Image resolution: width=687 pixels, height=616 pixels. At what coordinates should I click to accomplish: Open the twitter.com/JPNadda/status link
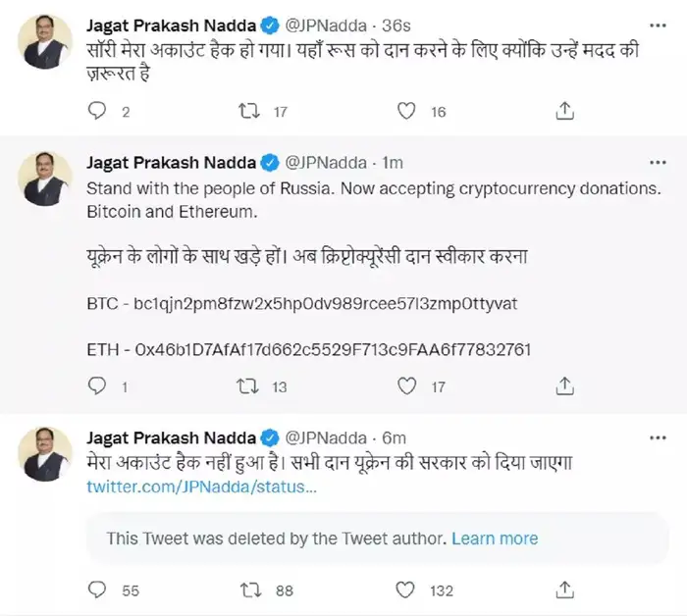(x=202, y=487)
